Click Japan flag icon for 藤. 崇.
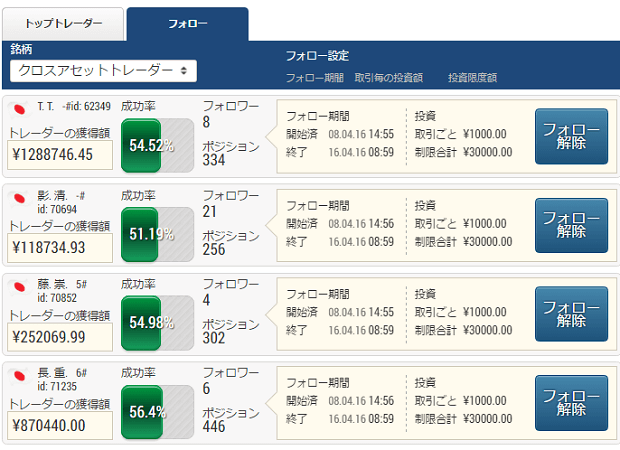Image resolution: width=620 pixels, height=450 pixels. (19, 287)
